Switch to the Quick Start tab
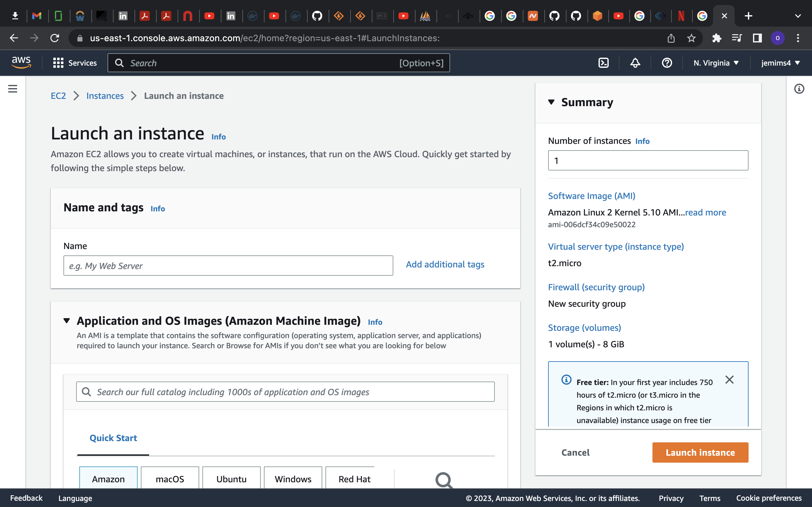 coord(113,438)
